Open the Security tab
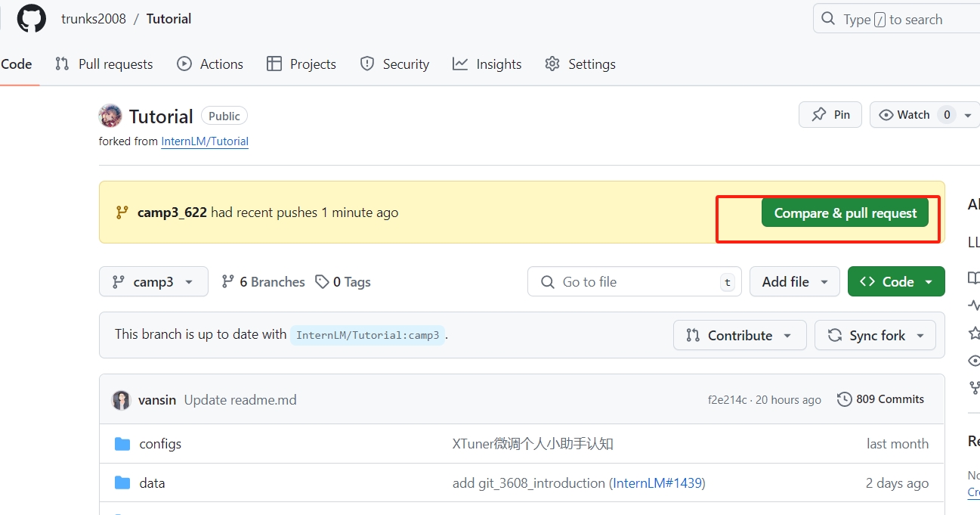 394,64
